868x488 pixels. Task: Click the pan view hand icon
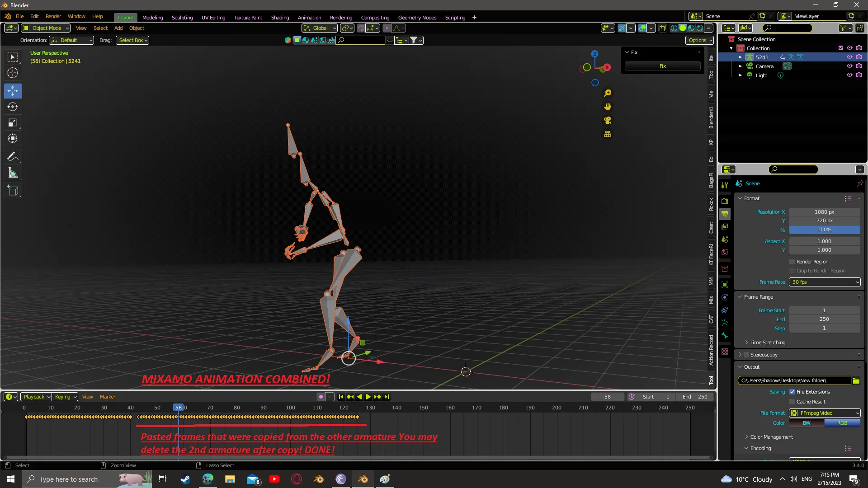point(608,107)
